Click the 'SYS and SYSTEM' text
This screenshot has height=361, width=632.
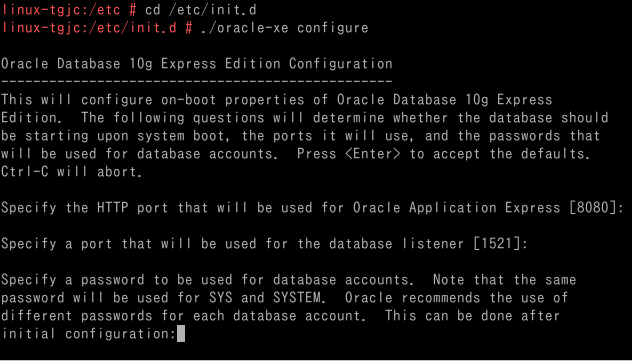[x=265, y=298]
